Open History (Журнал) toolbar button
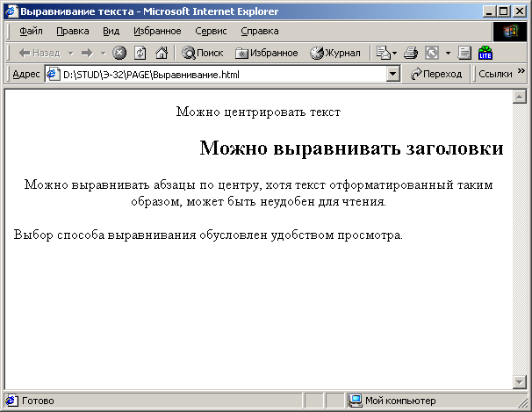532x412 pixels. (x=335, y=53)
